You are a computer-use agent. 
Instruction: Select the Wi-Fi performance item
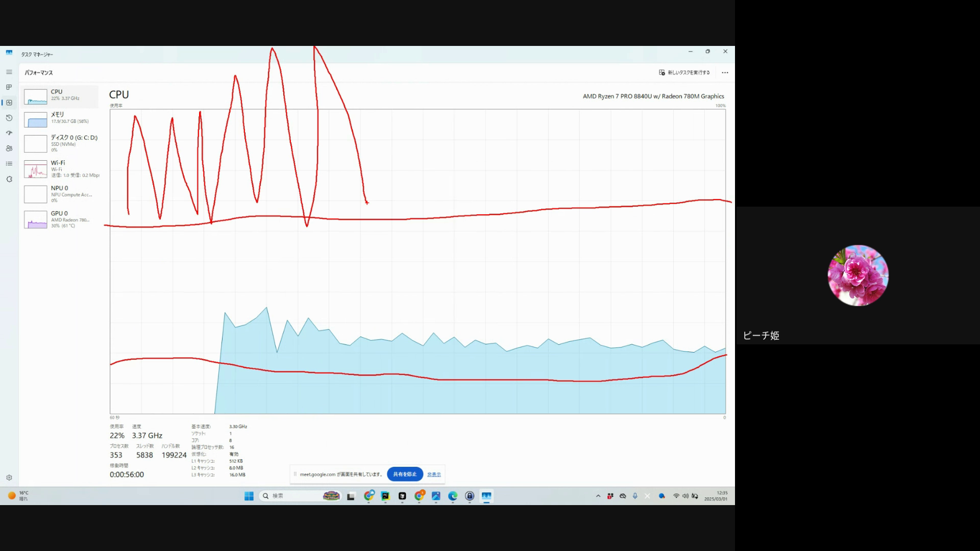point(60,169)
